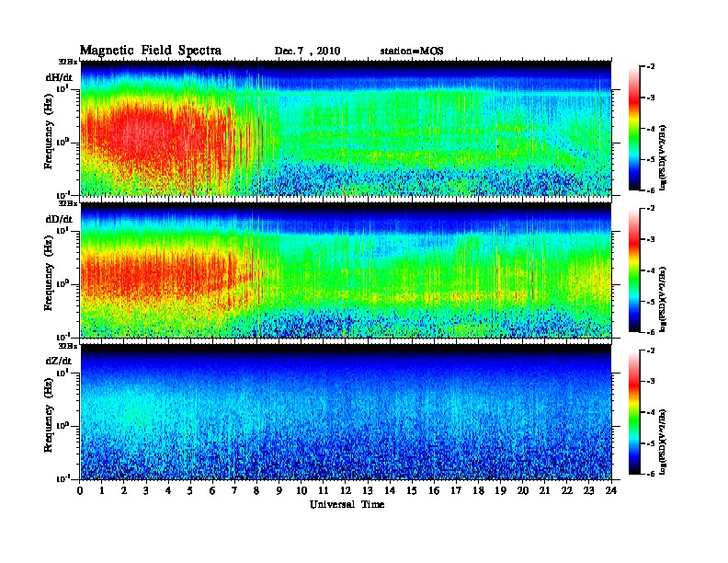Click hour tick label "2" on time axis

[x=124, y=490]
